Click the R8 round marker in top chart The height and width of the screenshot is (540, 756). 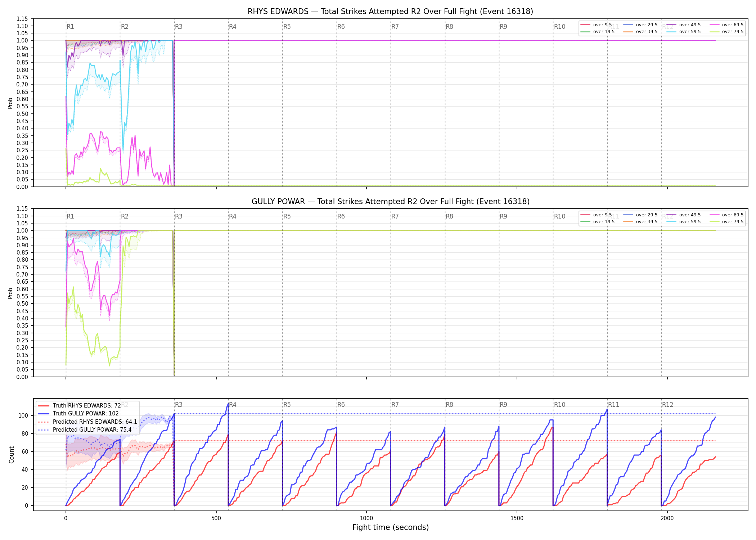tap(449, 27)
